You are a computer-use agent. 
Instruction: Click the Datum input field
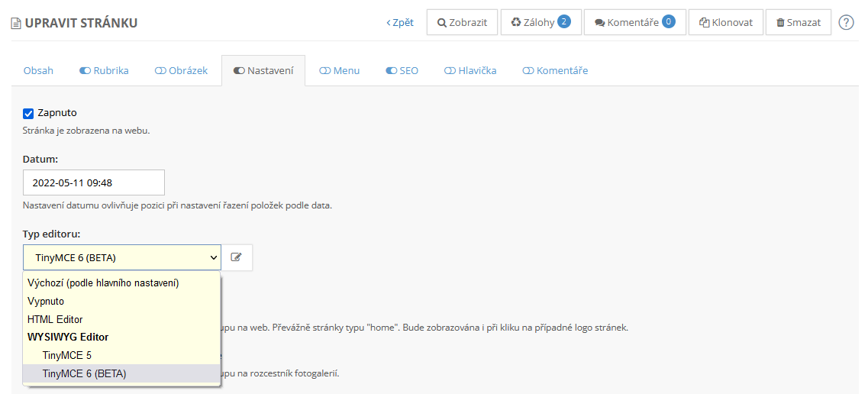(x=94, y=182)
